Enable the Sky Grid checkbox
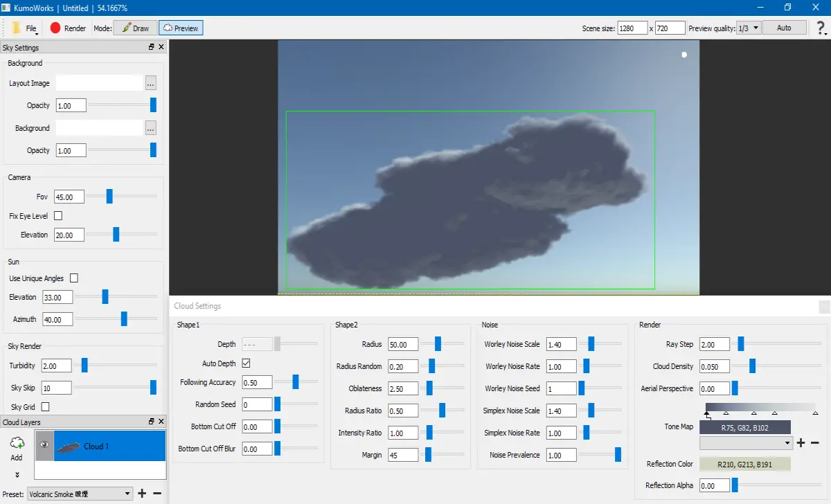Viewport: 831px width, 504px height. 46,407
